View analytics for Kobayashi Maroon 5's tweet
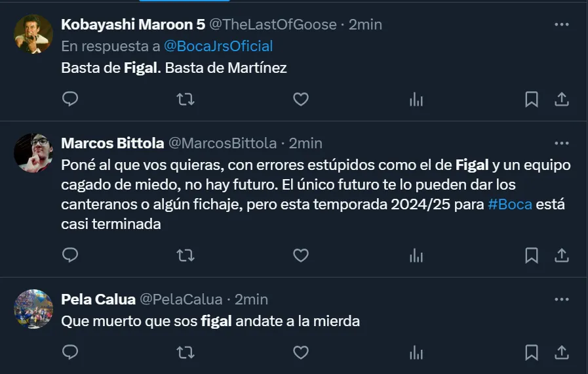The image size is (588, 374). [x=416, y=99]
